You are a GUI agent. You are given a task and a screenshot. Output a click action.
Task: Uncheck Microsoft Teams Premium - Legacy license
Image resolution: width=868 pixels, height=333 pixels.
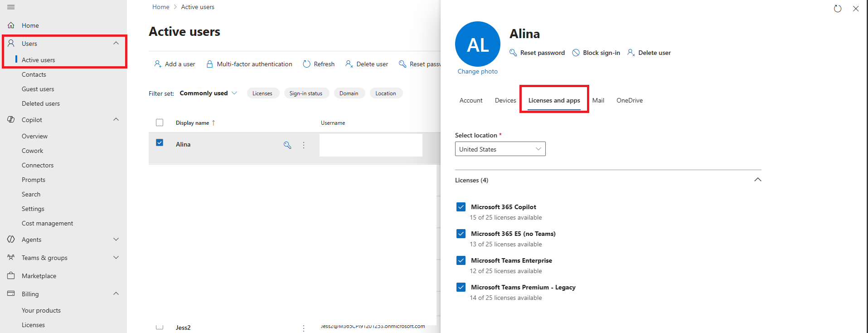pos(461,287)
